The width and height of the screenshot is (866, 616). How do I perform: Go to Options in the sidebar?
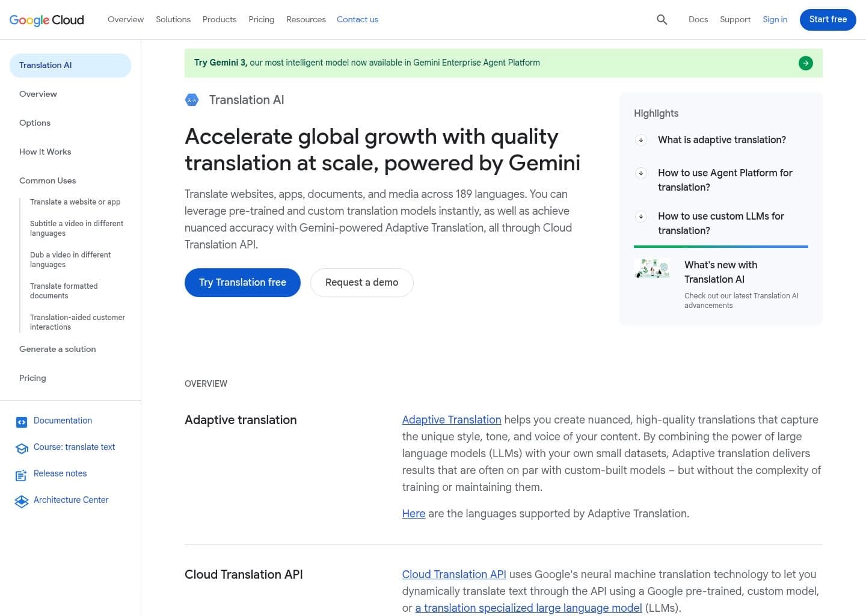pos(35,123)
